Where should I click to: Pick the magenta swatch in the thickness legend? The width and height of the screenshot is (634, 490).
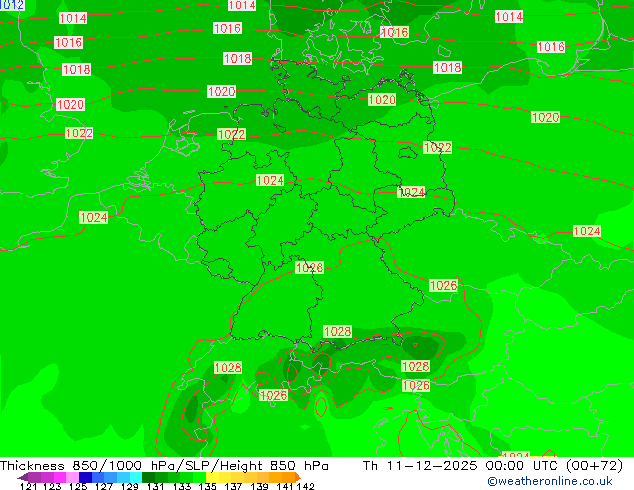coord(60,477)
